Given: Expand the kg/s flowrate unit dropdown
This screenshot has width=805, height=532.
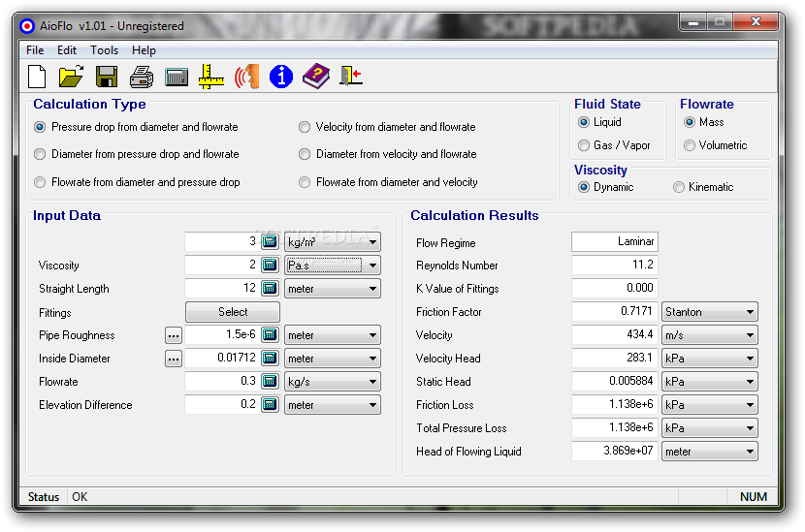Looking at the screenshot, I should [333, 381].
